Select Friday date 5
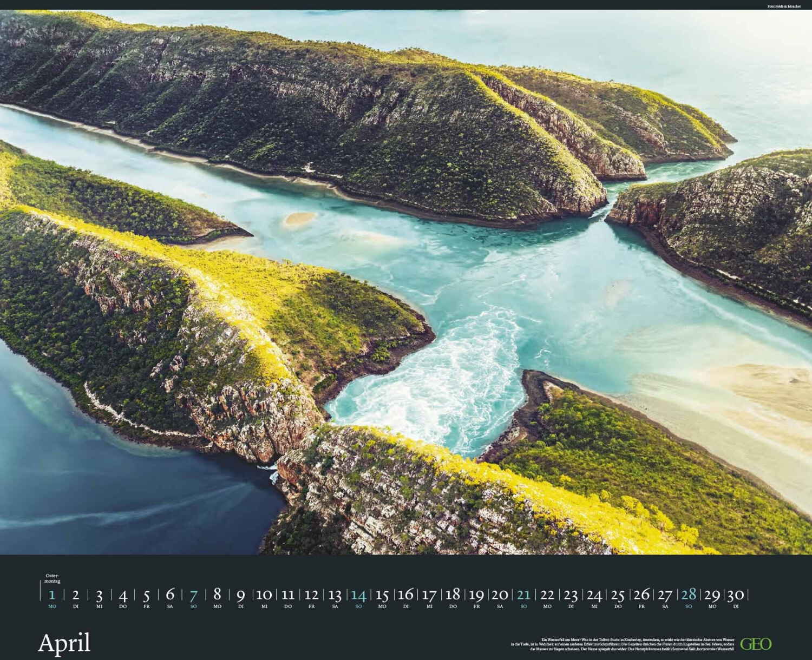 click(146, 595)
